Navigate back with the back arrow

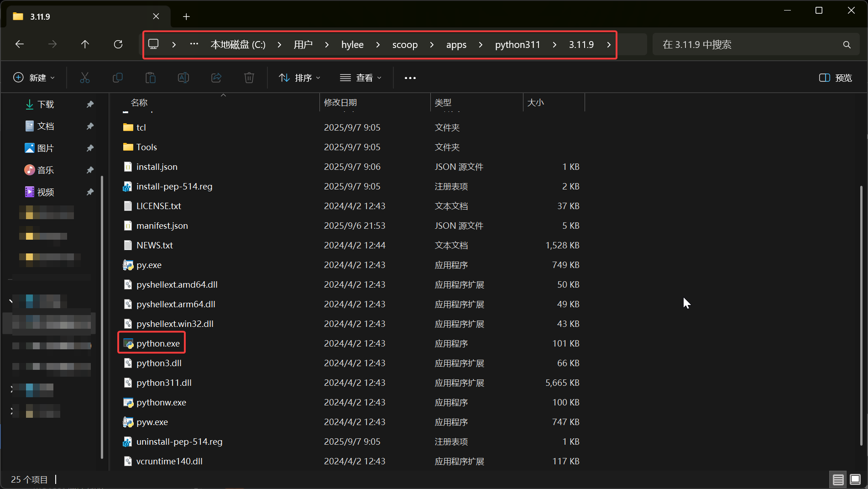(20, 44)
